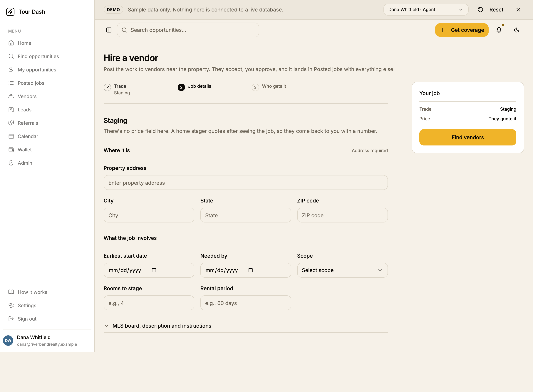
Task: Click the Rental period field
Action: click(246, 303)
